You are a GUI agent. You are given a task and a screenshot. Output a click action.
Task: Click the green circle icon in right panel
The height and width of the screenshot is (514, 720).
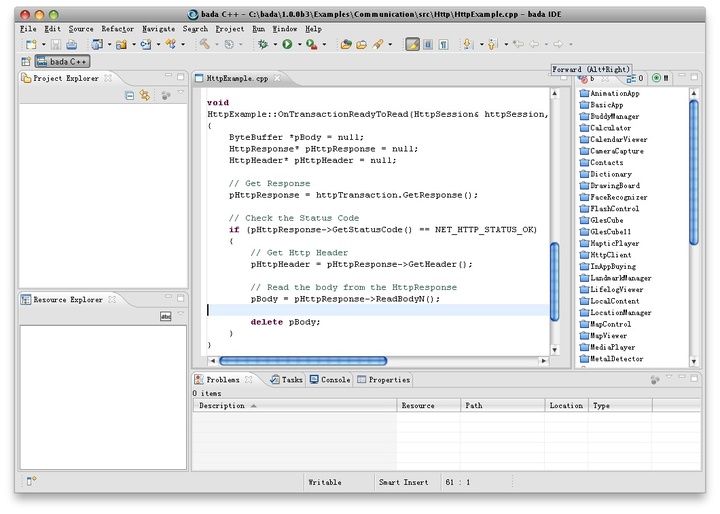tap(656, 78)
